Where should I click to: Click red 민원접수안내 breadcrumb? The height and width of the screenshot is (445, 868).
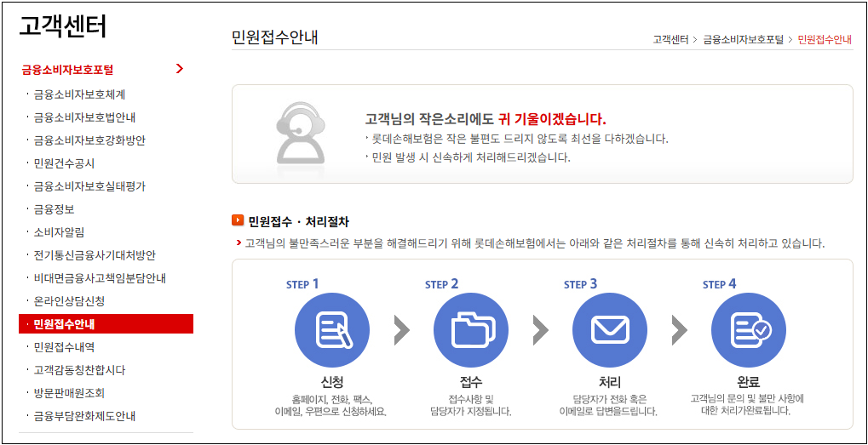(x=825, y=40)
